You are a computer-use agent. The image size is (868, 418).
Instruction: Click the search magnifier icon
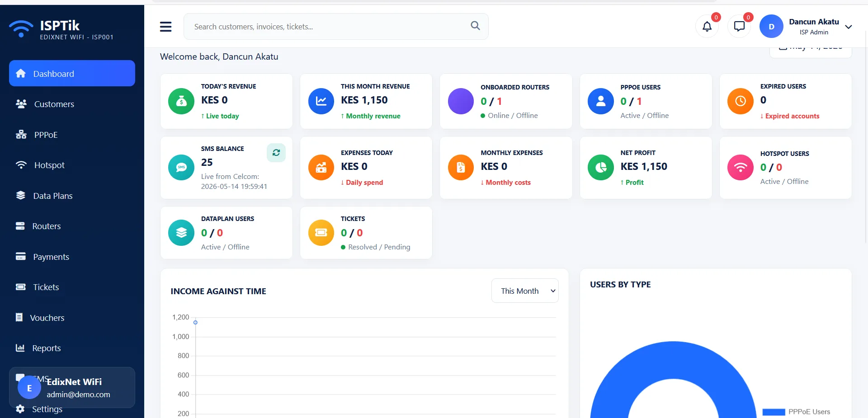[x=475, y=26]
